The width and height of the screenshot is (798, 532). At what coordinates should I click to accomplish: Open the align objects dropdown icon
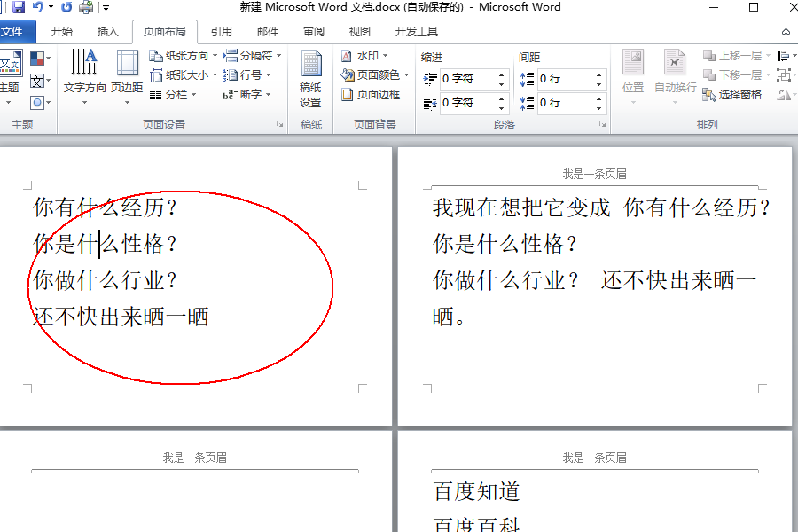tap(786, 56)
